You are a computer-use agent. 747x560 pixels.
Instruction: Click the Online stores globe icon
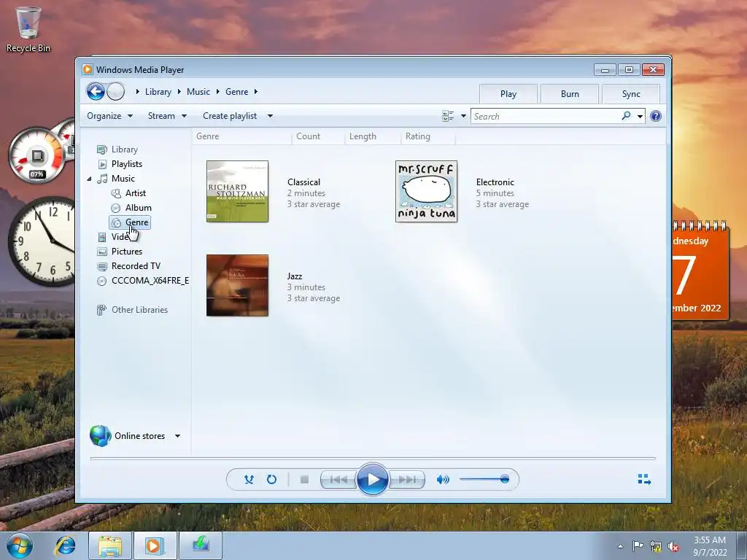(100, 436)
